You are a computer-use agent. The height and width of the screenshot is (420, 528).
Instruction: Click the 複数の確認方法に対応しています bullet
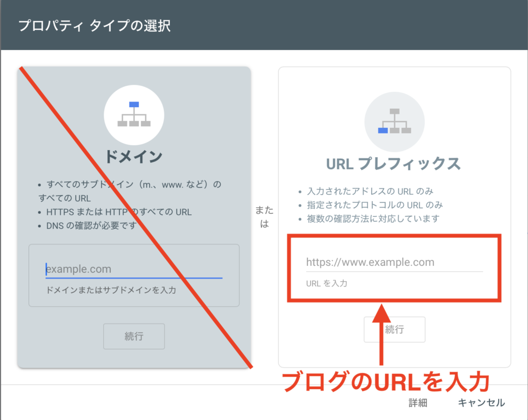(373, 219)
